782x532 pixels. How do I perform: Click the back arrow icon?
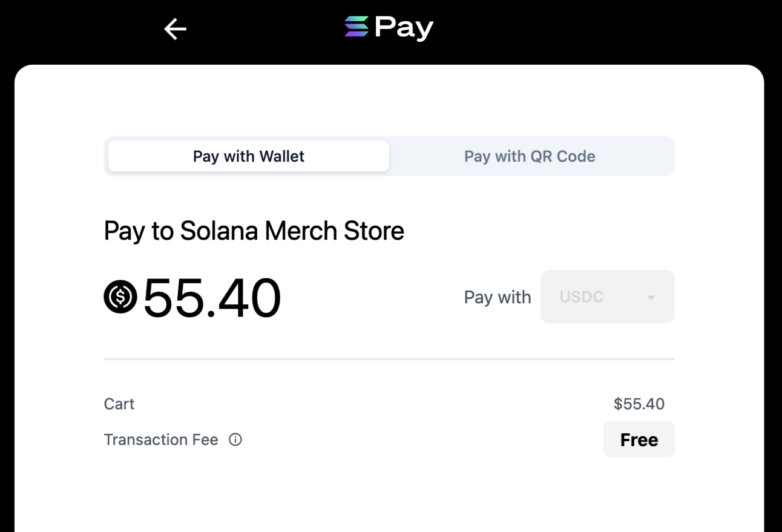(175, 29)
